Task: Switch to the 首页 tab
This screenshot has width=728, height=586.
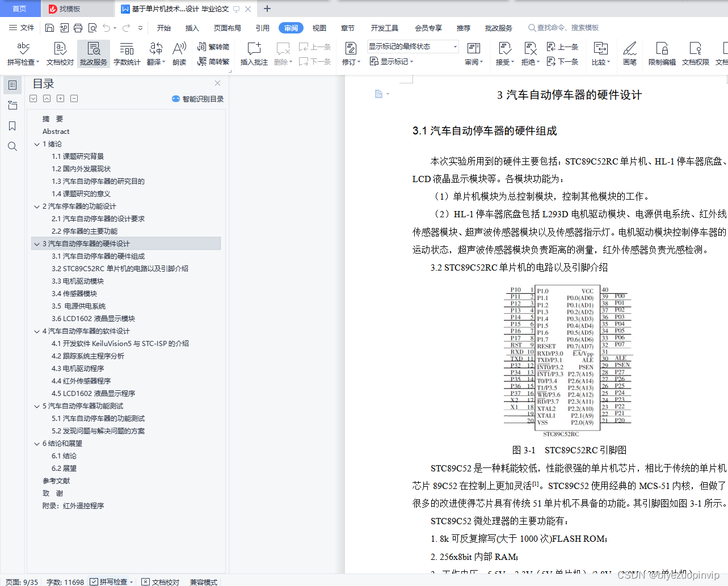Action: [20, 9]
